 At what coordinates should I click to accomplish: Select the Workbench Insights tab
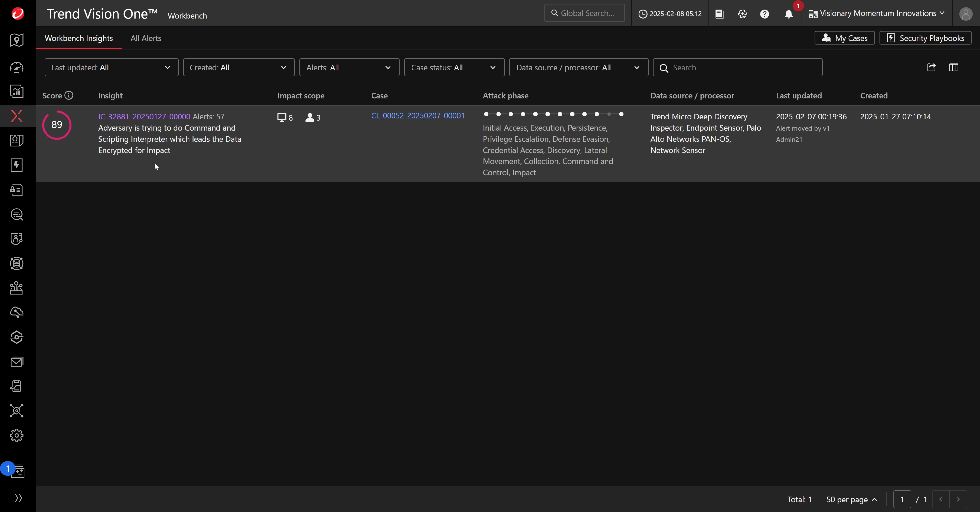[x=79, y=38]
